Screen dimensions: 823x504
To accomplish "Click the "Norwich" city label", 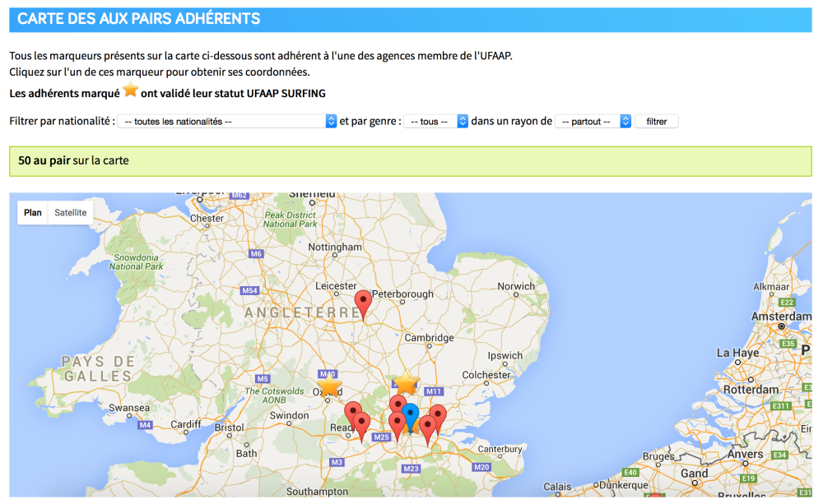I will click(516, 286).
